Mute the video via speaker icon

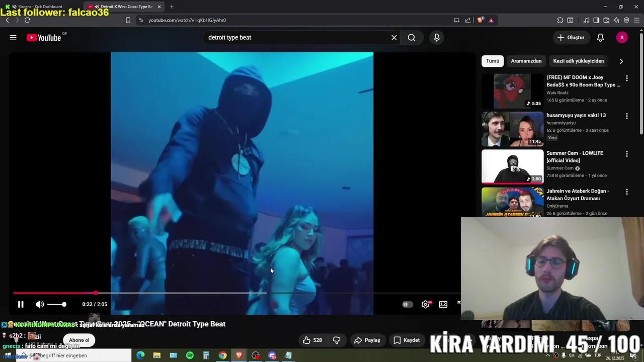[40, 304]
